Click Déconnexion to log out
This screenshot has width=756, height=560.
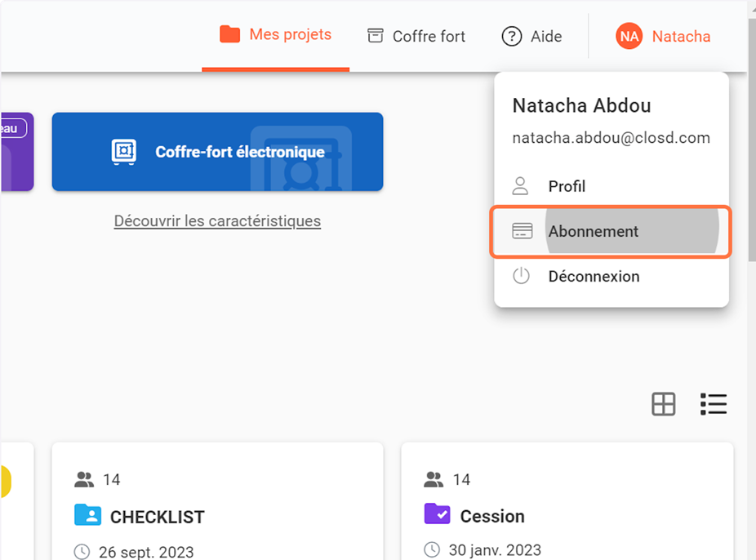coord(594,276)
